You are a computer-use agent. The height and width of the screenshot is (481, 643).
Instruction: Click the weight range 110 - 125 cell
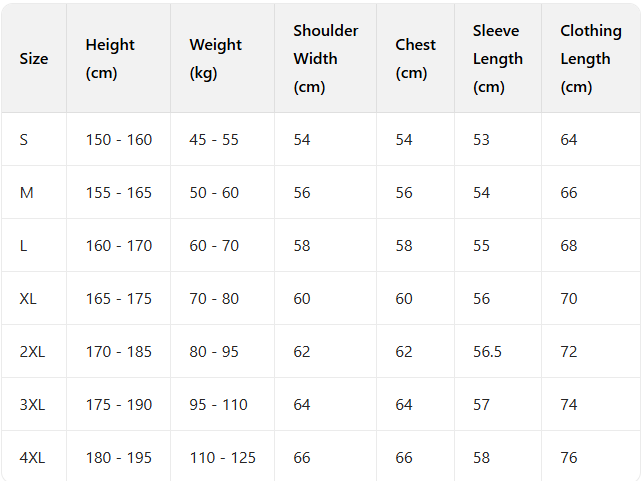pos(222,458)
